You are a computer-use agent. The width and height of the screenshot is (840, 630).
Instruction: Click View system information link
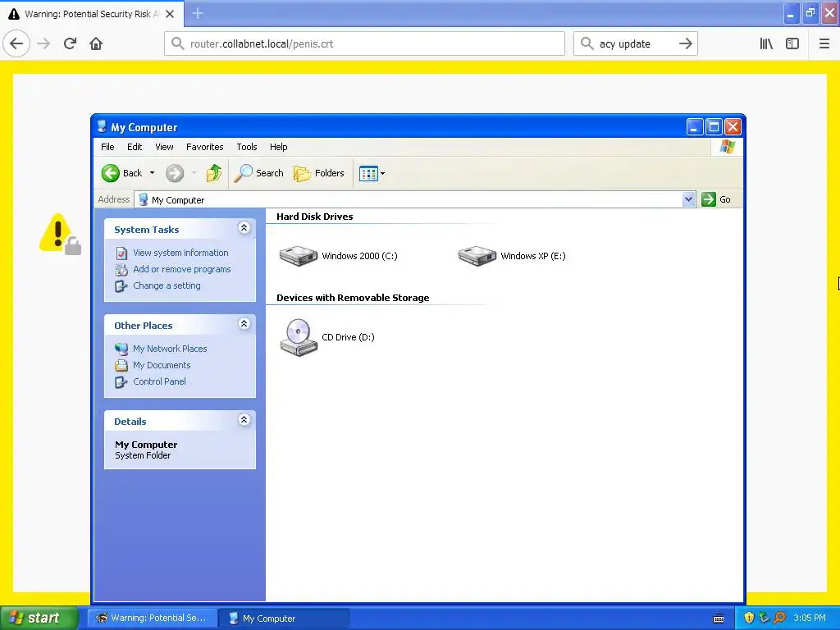tap(180, 253)
